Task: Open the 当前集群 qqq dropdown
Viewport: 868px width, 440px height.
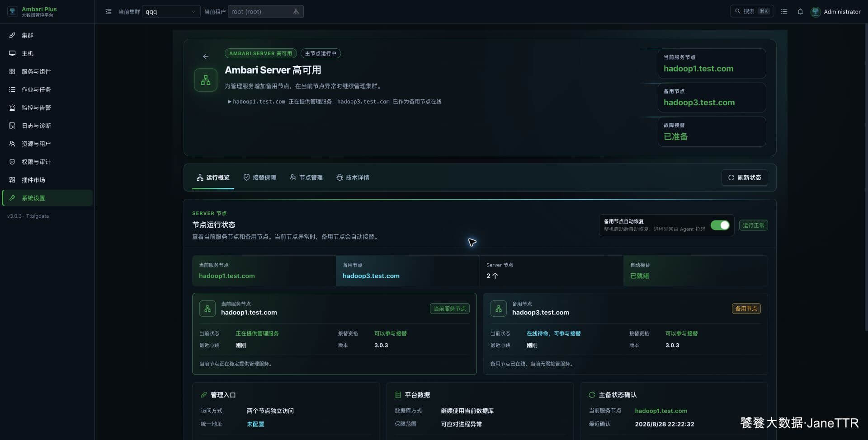Action: 171,12
